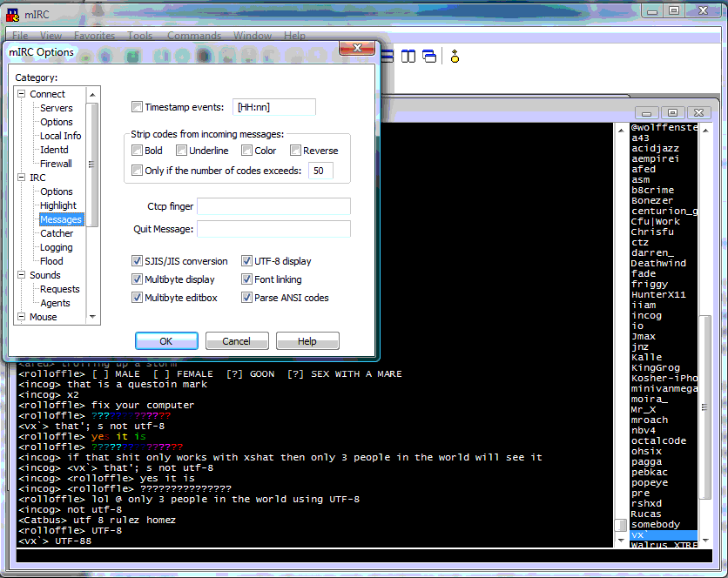The height and width of the screenshot is (578, 728).
Task: Open About mIRC via yellow toolbar icon
Action: tap(455, 57)
